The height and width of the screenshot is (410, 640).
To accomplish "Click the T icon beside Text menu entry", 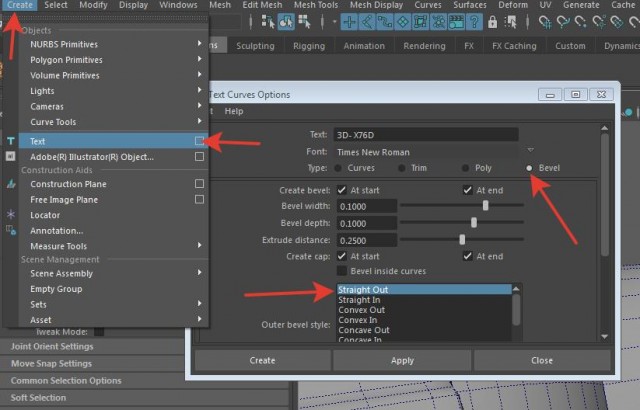I will [x=11, y=141].
